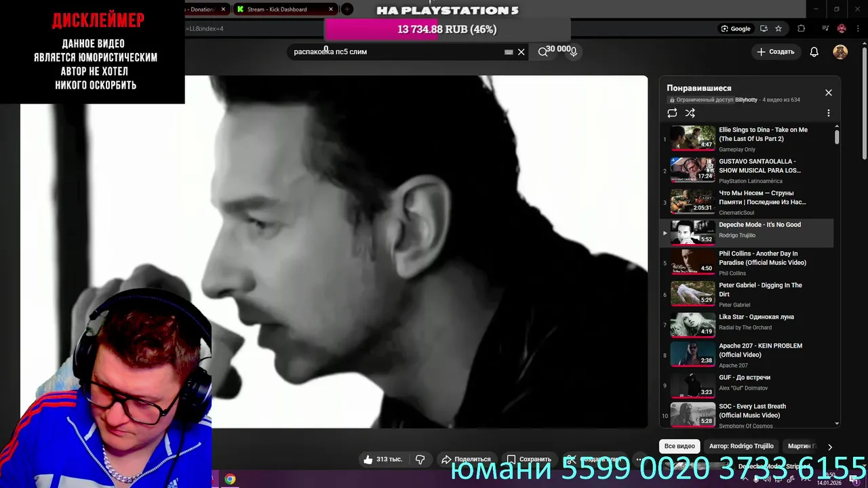
Task: Open the on-screen keyboard icon in search
Action: [509, 52]
